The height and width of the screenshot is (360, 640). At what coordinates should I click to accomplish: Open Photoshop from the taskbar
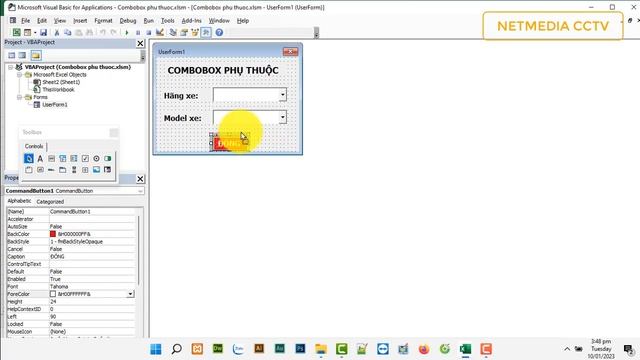pyautogui.click(x=300, y=349)
